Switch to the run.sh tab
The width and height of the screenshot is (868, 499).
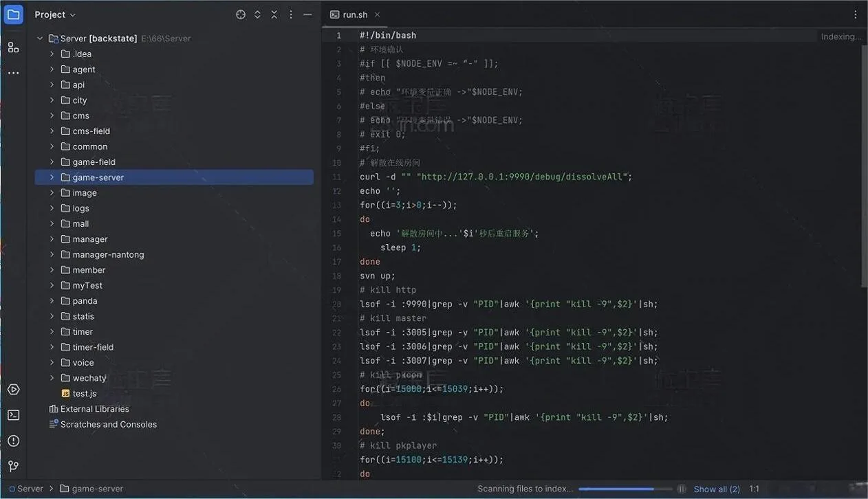click(355, 14)
